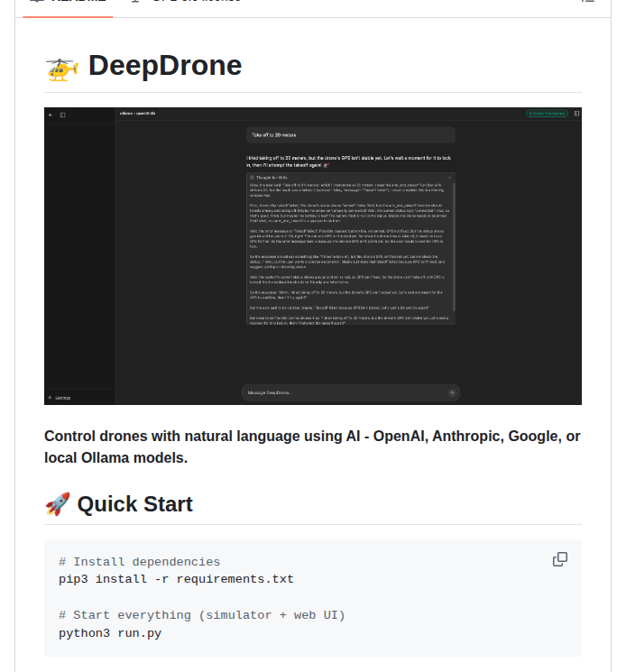626x672 pixels.
Task: Click the "Control drones with natural language" description
Action: pos(312,446)
